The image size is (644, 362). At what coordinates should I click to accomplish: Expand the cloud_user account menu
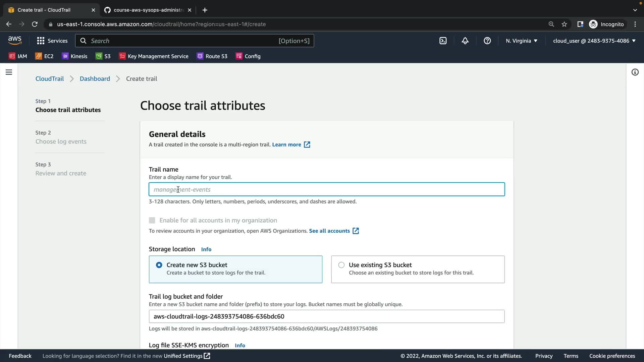coord(594,41)
